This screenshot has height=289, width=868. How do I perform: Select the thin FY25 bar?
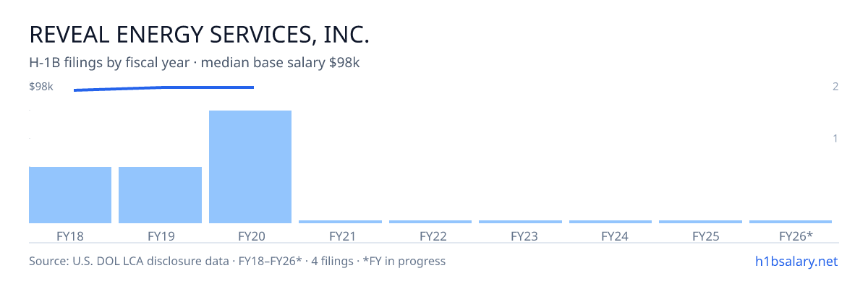(x=700, y=222)
